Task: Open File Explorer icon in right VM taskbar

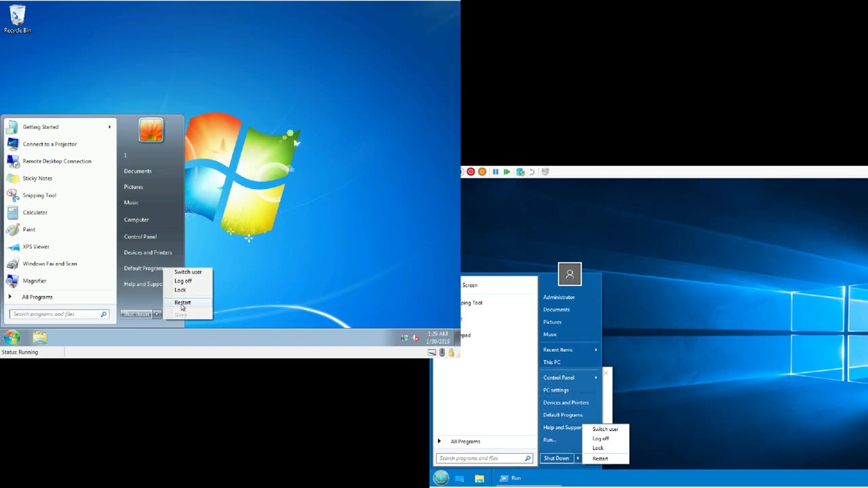Action: [x=479, y=479]
